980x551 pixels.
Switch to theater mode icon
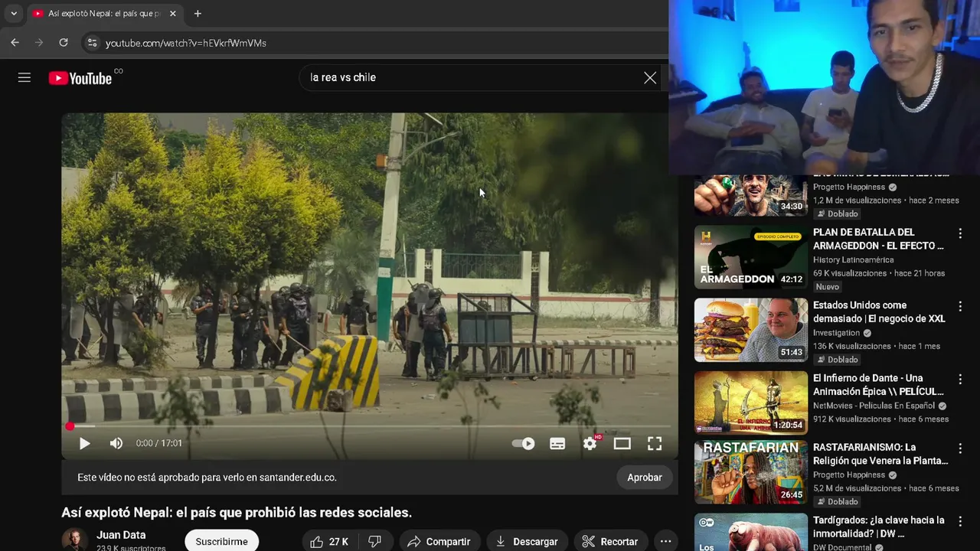tap(622, 443)
